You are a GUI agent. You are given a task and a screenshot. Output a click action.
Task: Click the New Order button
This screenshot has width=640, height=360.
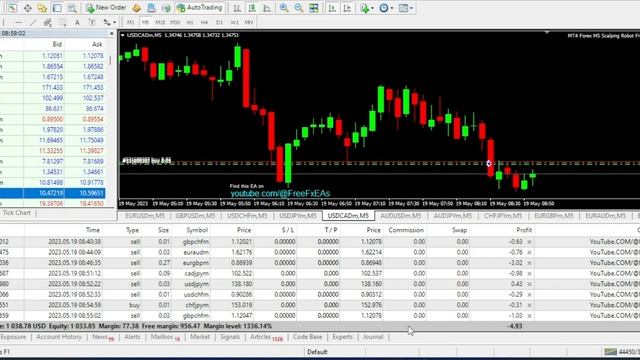pyautogui.click(x=106, y=8)
